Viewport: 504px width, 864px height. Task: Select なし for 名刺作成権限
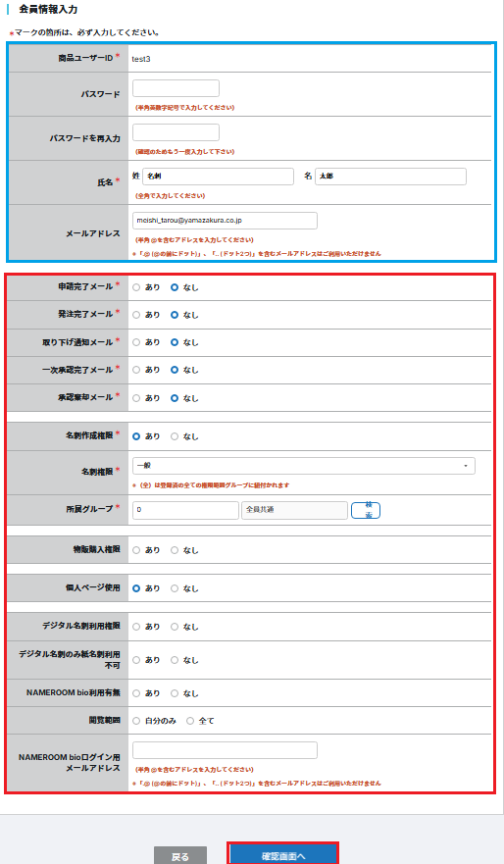pyautogui.click(x=175, y=436)
